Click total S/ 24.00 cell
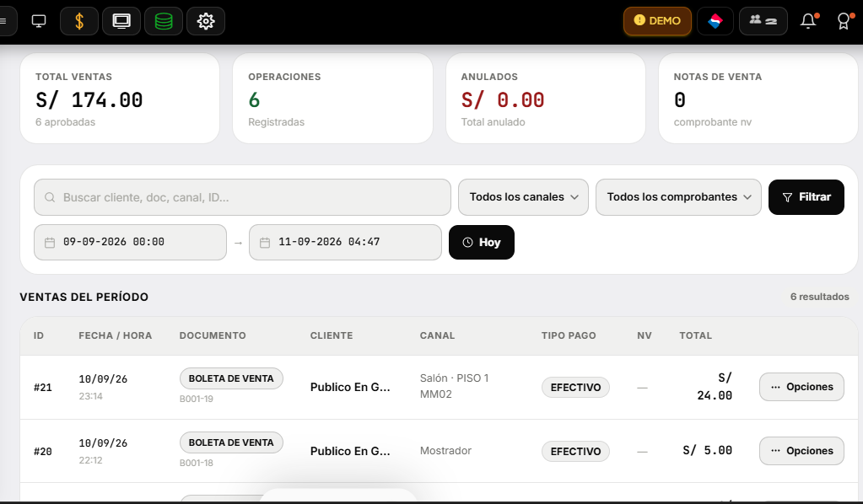Image resolution: width=863 pixels, height=504 pixels. pos(715,386)
